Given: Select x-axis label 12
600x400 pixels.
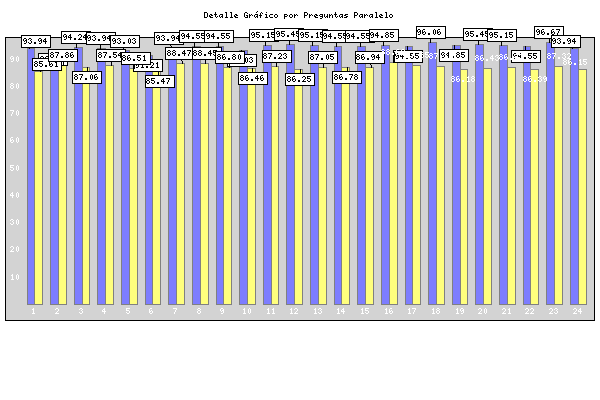Looking at the screenshot, I should coord(294,311).
